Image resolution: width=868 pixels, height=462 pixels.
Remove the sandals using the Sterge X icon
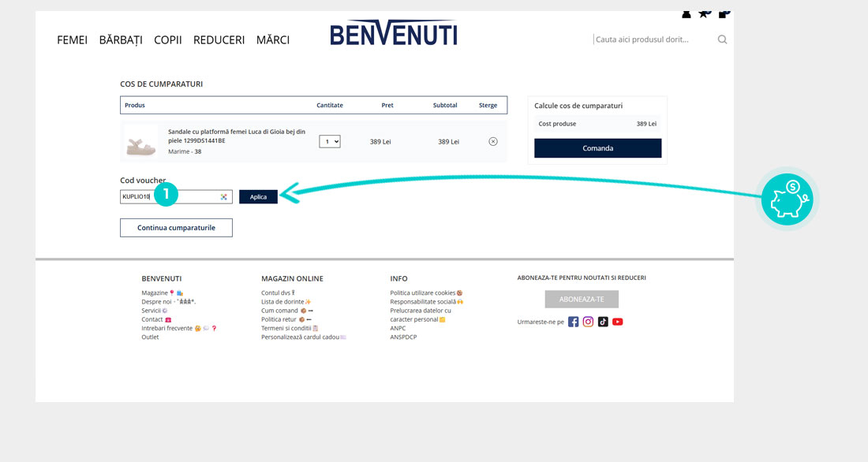(493, 142)
